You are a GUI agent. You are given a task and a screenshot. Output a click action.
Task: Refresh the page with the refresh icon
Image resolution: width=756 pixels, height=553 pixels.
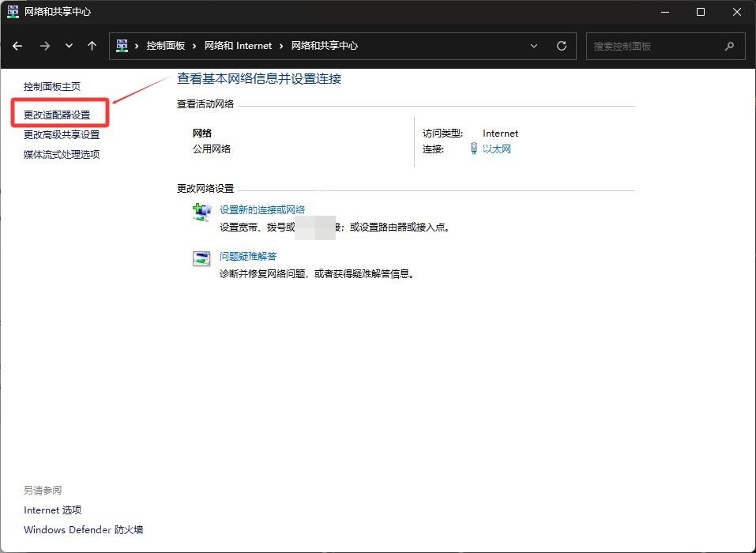tap(561, 46)
